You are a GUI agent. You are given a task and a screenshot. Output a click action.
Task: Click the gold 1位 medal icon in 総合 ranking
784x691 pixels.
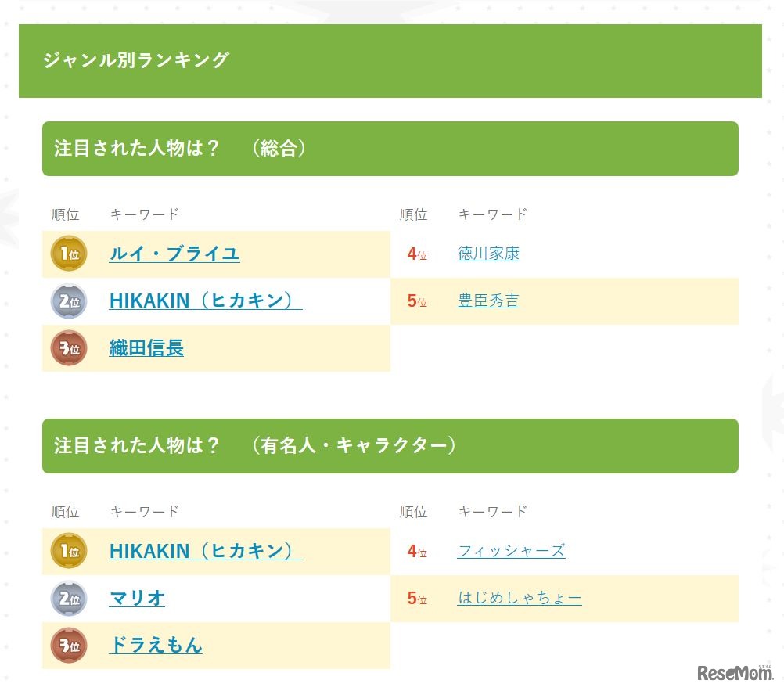pyautogui.click(x=69, y=254)
